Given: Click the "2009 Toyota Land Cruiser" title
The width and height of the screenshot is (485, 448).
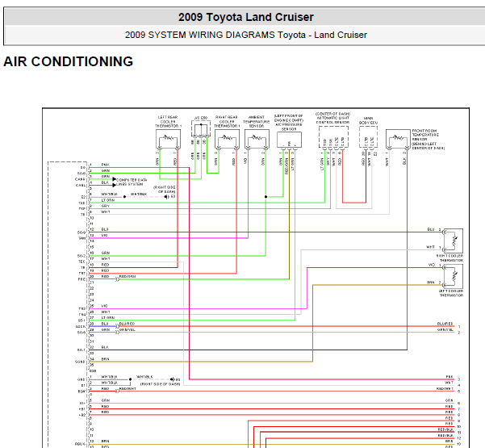Looking at the screenshot, I should pyautogui.click(x=246, y=17).
